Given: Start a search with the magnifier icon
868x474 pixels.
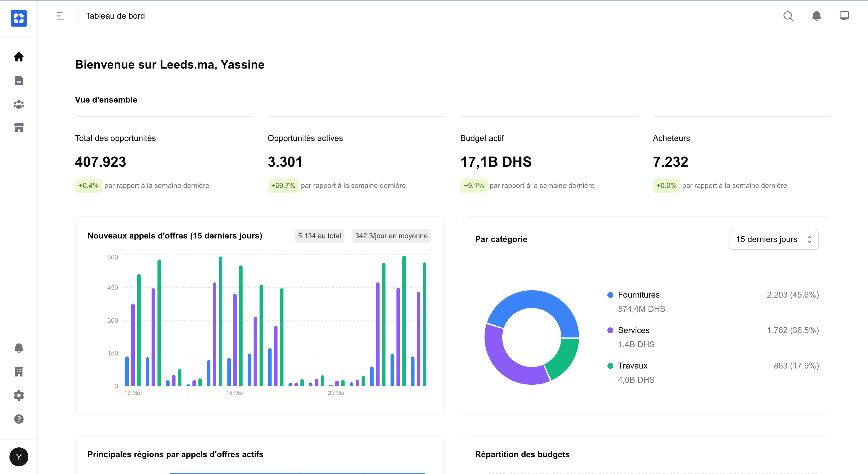Looking at the screenshot, I should pos(788,16).
